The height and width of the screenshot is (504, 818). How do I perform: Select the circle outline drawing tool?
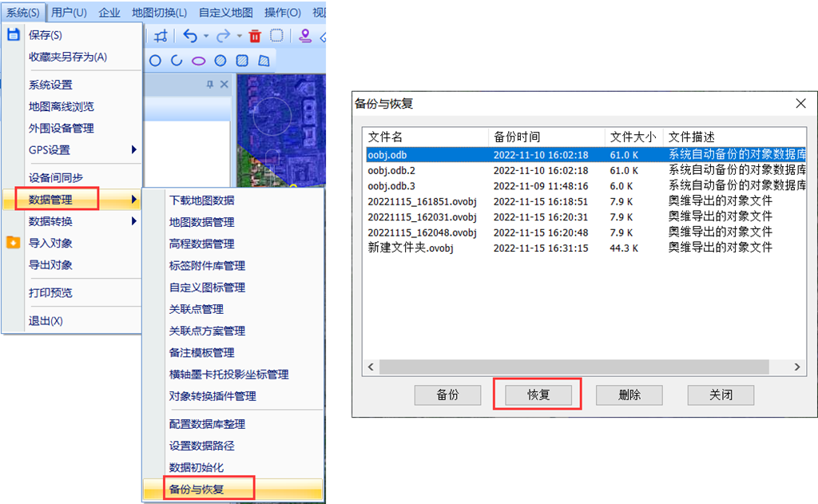click(x=156, y=61)
